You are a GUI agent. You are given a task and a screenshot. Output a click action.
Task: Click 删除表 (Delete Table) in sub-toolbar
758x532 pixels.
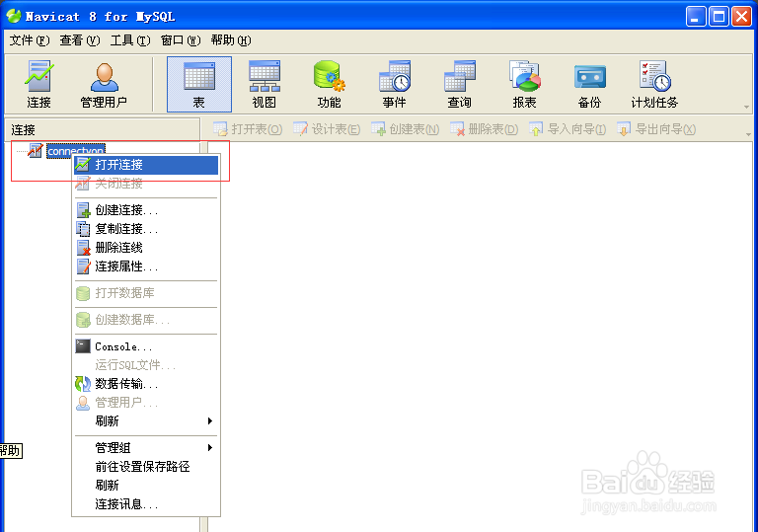(x=484, y=129)
